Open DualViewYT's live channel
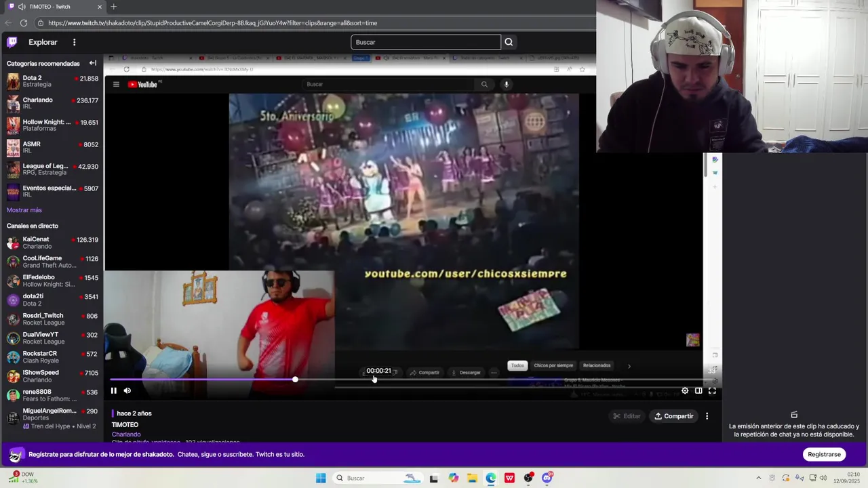 click(x=52, y=338)
